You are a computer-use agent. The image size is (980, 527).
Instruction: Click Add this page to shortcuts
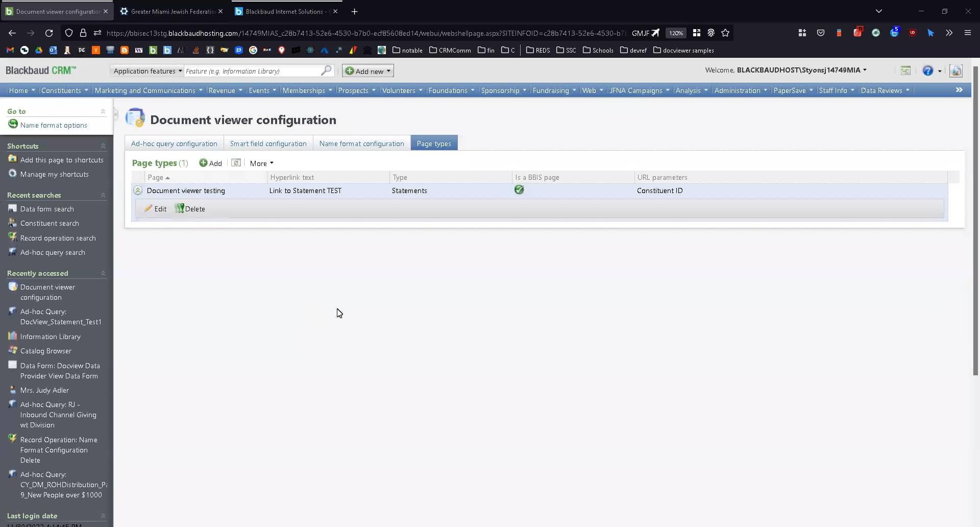61,160
